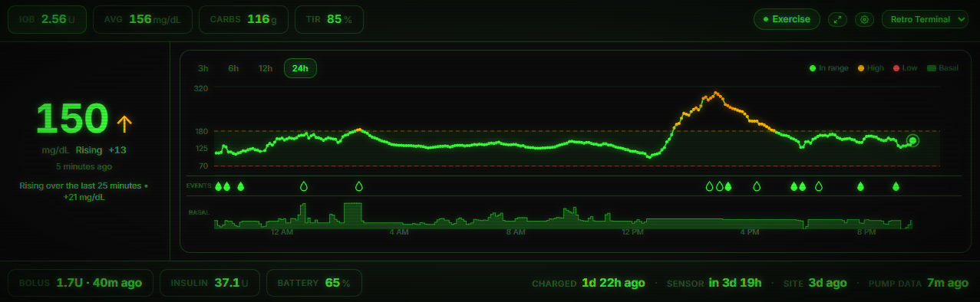The image size is (980, 302).
Task: Click the CHARGED 1d 22h ago status
Action: (589, 283)
